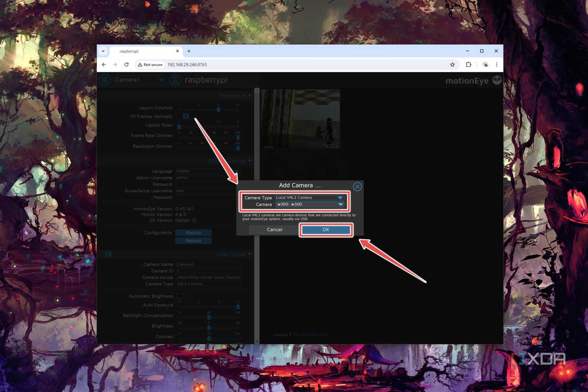Toggle the settings panel hamburger icon

(x=105, y=80)
